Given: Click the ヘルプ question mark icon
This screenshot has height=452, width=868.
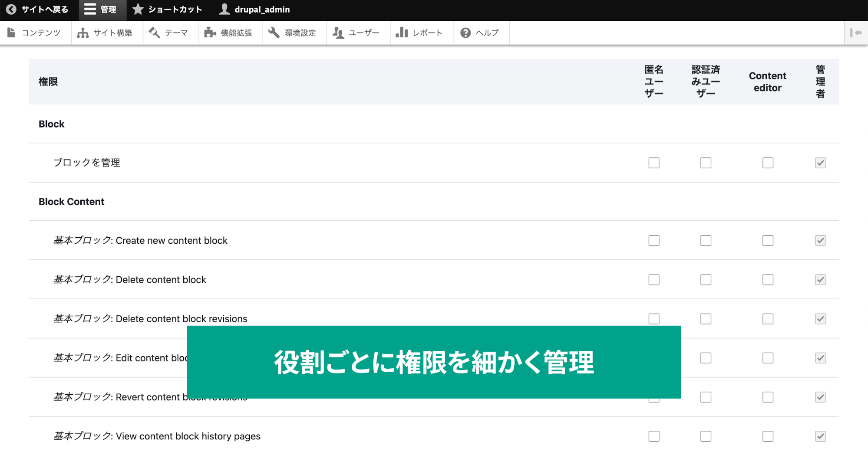Looking at the screenshot, I should (x=465, y=33).
